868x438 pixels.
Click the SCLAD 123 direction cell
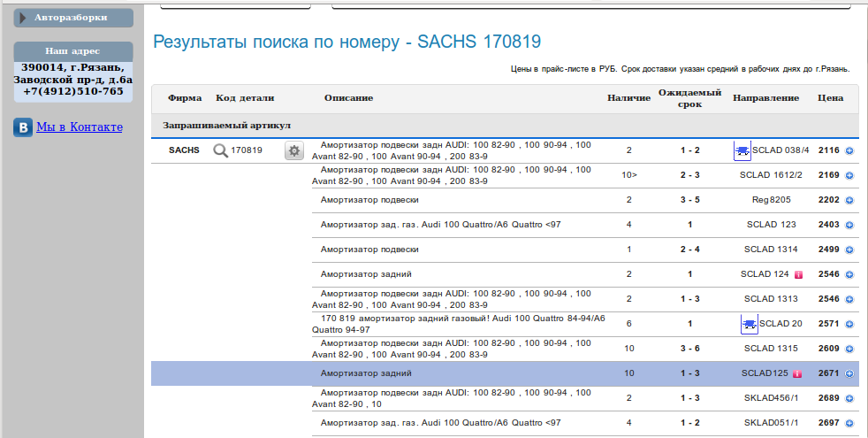point(771,225)
